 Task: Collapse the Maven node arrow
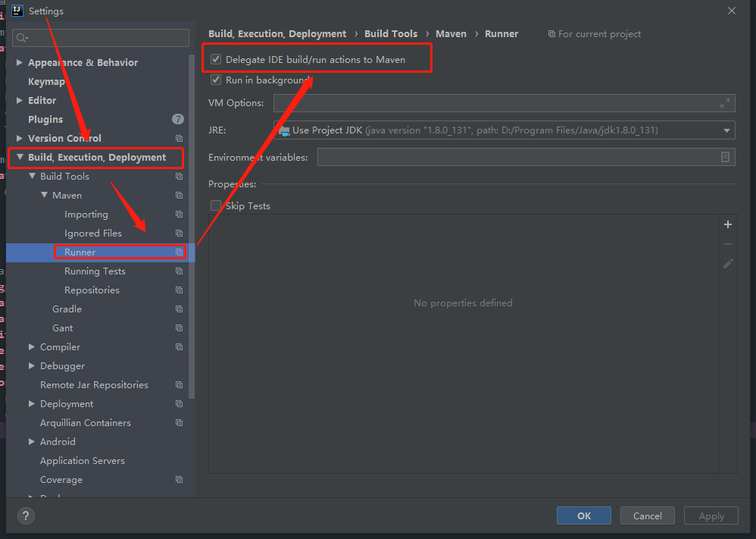(44, 196)
